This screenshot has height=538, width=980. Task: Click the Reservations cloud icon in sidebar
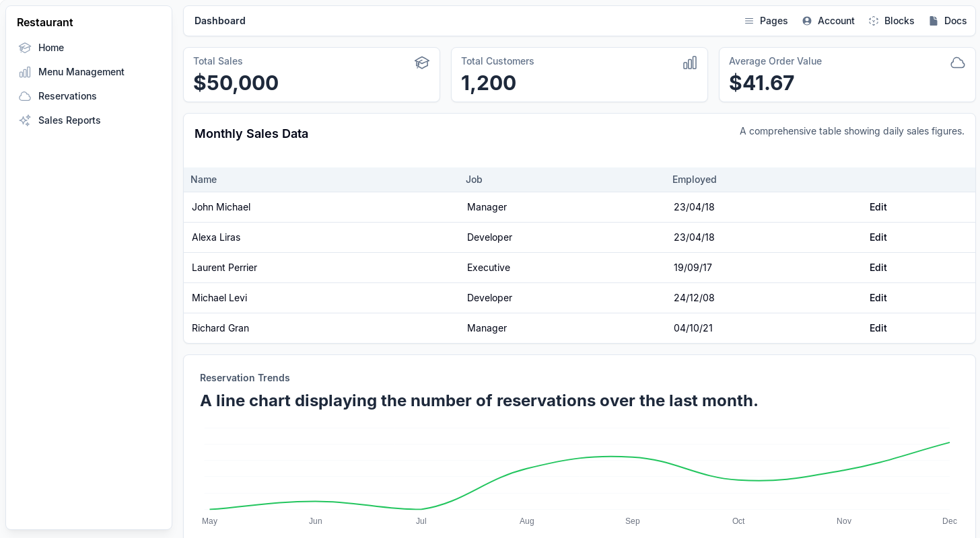coord(25,96)
